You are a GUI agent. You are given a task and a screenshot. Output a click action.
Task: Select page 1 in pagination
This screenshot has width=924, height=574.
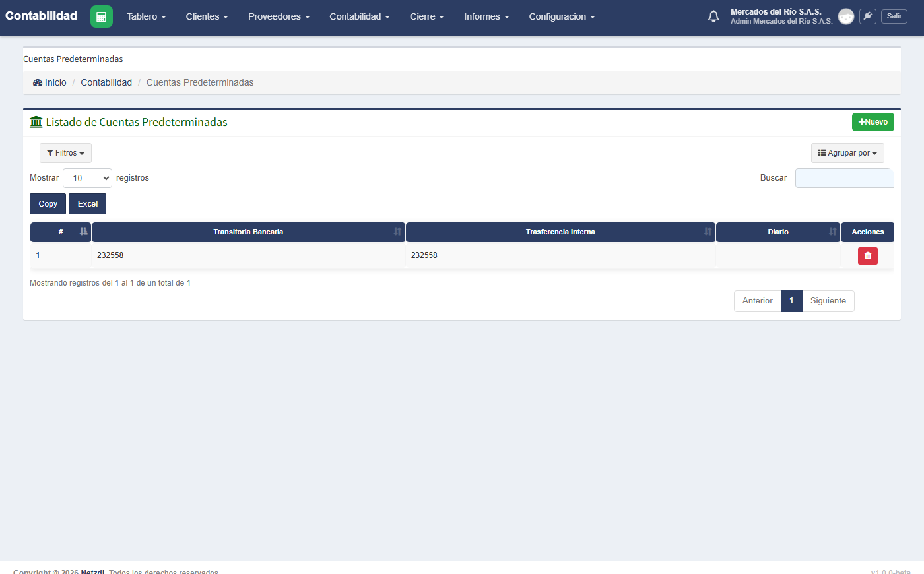791,301
